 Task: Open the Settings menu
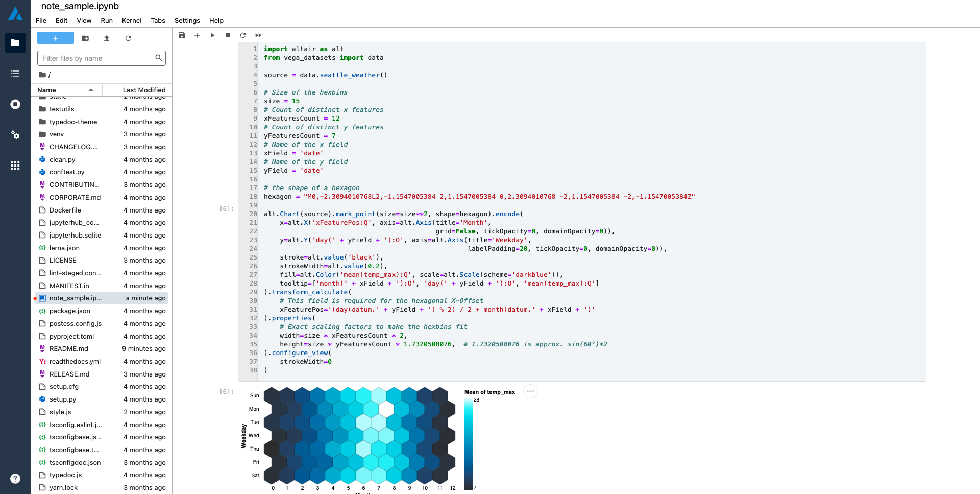tap(187, 21)
